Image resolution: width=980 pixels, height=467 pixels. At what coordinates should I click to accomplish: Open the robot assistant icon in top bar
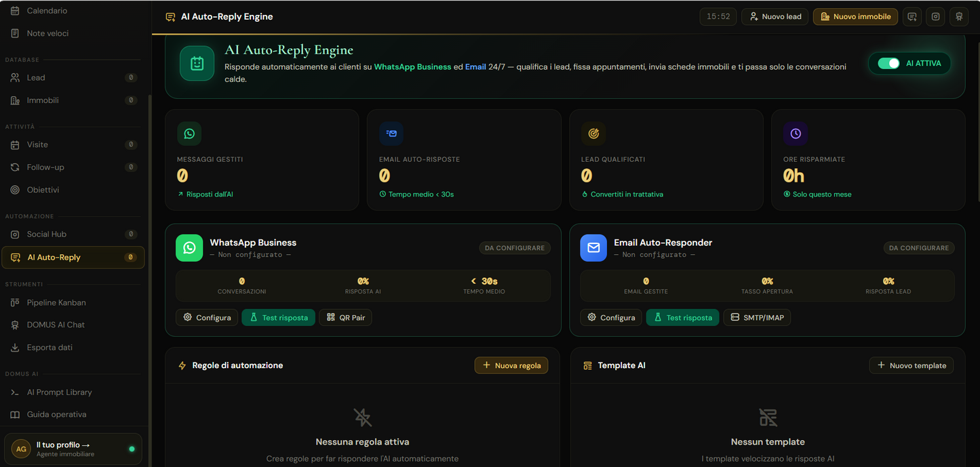coord(959,16)
